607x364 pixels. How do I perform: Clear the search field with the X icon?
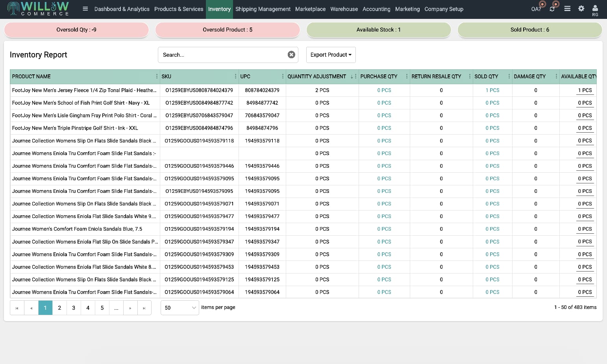(291, 55)
